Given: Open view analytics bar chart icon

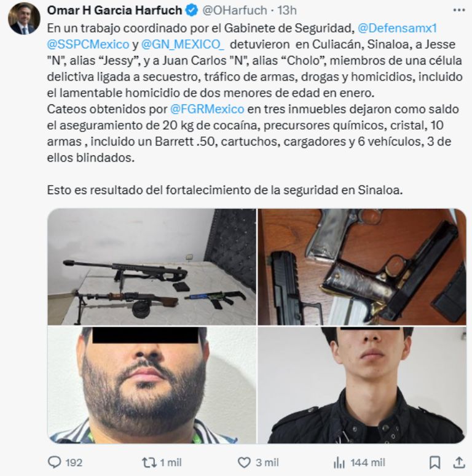Looking at the screenshot, I should point(339,462).
